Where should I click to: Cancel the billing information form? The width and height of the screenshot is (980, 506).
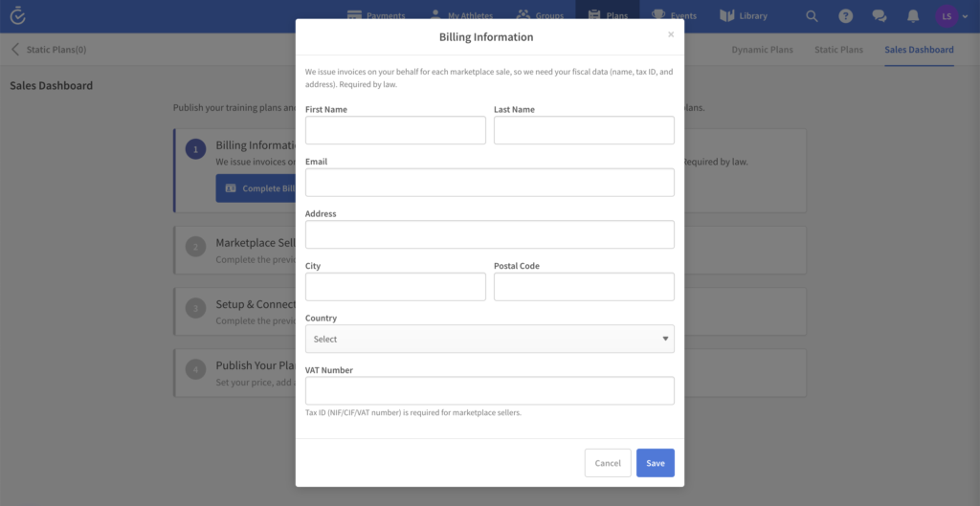[x=608, y=463]
